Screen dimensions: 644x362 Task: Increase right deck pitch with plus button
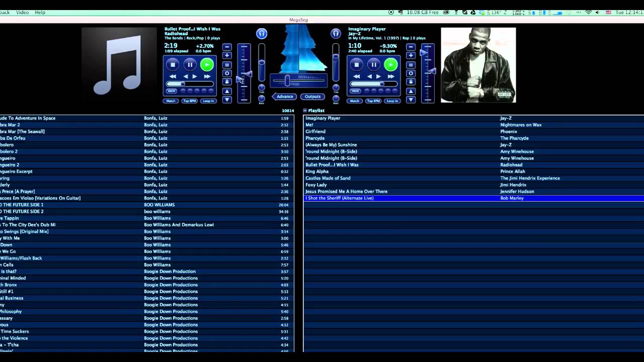411,55
